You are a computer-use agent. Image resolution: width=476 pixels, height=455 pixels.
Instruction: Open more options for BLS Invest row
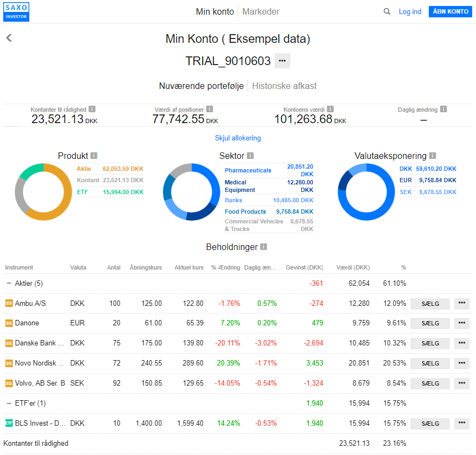[462, 424]
